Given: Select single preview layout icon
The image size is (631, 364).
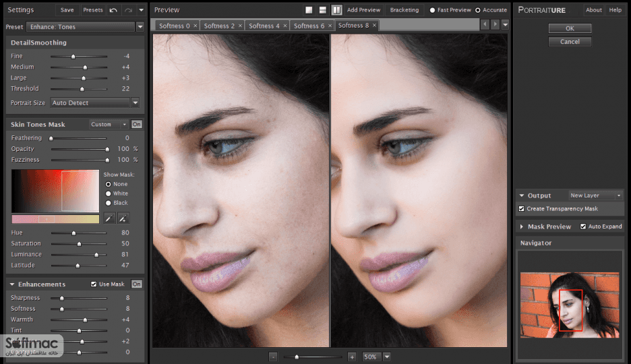Looking at the screenshot, I should (x=309, y=10).
